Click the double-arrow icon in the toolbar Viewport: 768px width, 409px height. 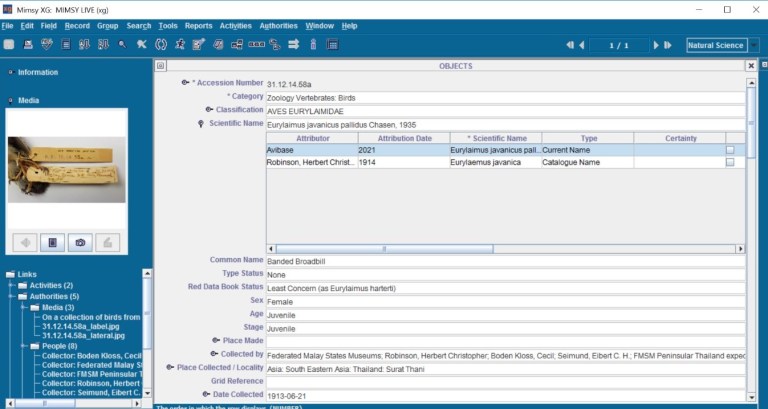pyautogui.click(x=294, y=45)
